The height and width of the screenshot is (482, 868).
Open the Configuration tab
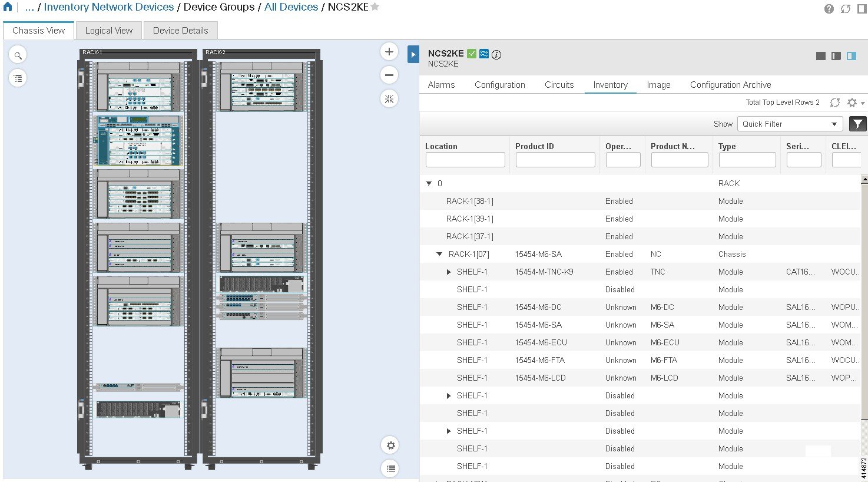click(500, 85)
